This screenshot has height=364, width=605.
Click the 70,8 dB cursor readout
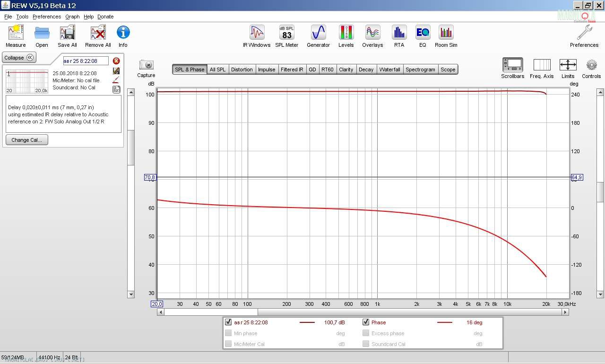[x=150, y=177]
